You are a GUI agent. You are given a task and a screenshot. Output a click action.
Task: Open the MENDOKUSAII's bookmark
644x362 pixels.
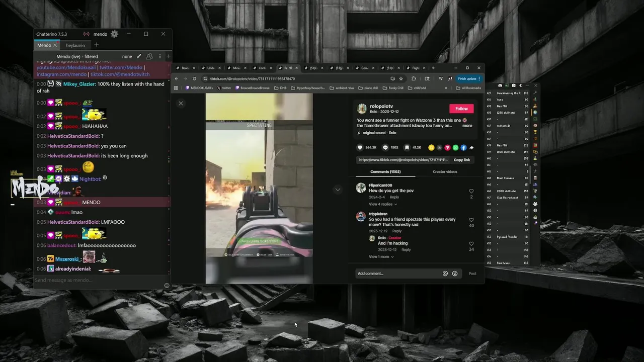coord(199,88)
